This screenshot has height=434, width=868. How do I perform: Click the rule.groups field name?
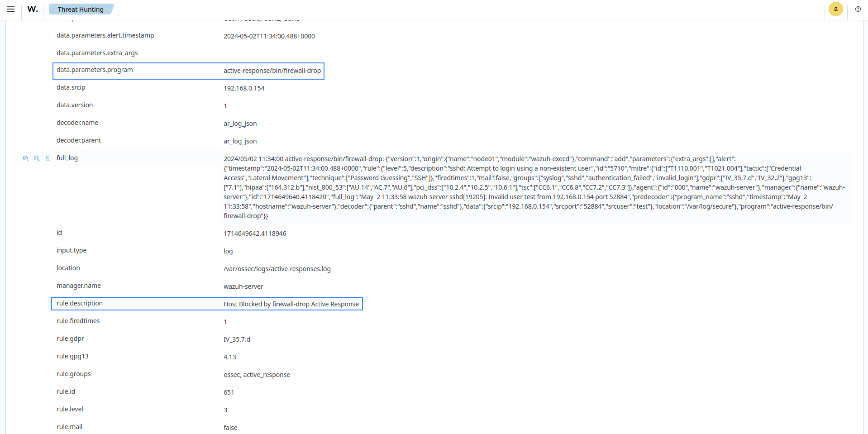point(74,374)
